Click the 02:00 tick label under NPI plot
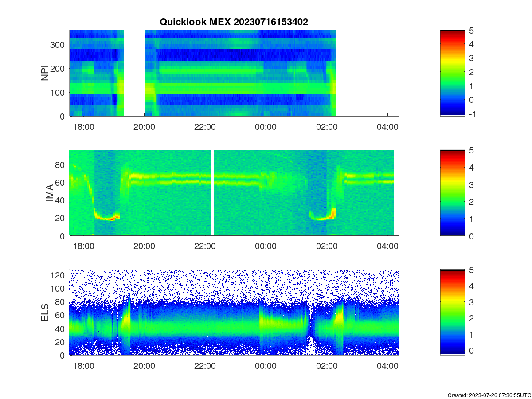The image size is (532, 399). pos(327,127)
